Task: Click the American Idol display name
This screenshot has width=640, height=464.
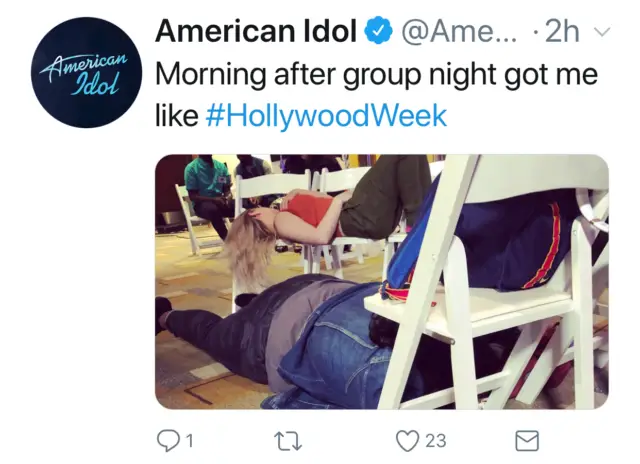Action: point(256,31)
